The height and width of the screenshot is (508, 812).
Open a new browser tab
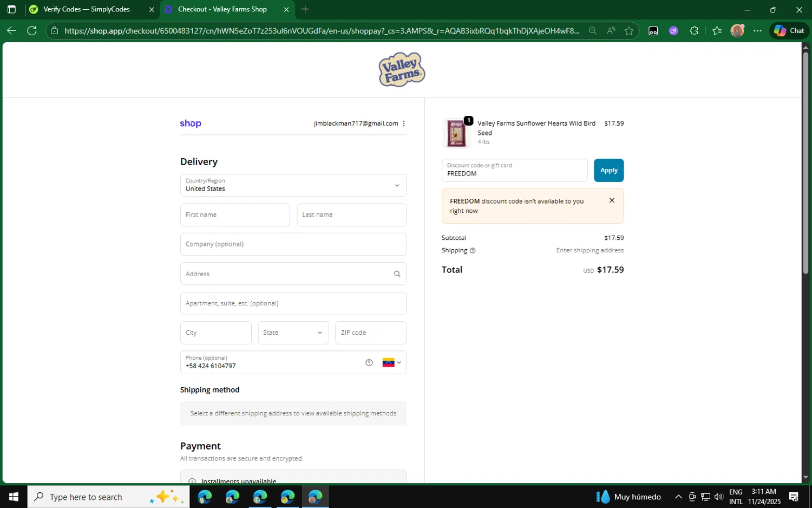click(x=305, y=9)
